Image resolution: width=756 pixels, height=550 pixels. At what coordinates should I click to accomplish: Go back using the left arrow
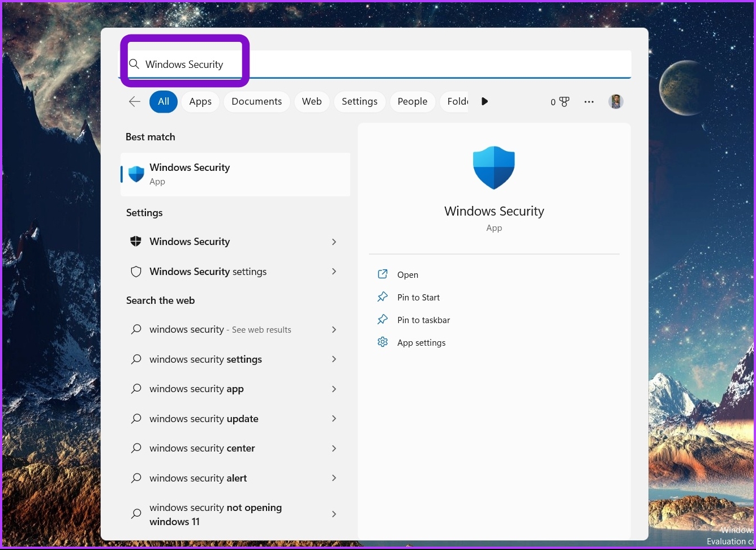coord(135,102)
